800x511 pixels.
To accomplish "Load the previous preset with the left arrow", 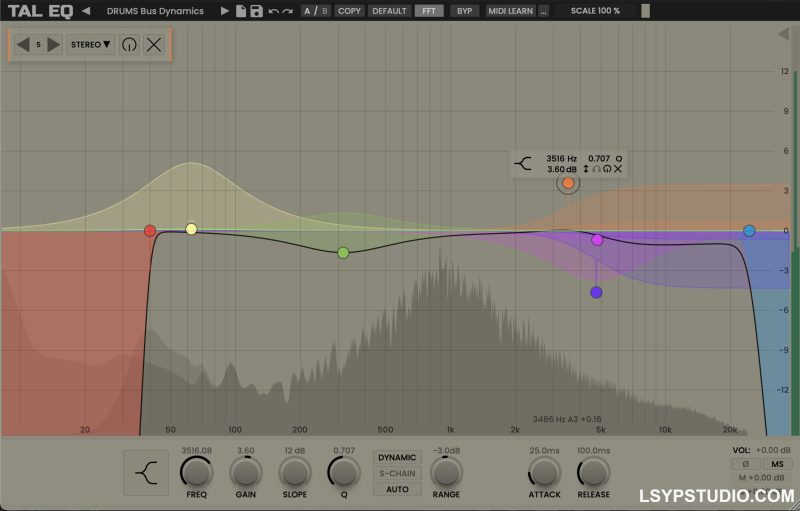I will coord(86,11).
